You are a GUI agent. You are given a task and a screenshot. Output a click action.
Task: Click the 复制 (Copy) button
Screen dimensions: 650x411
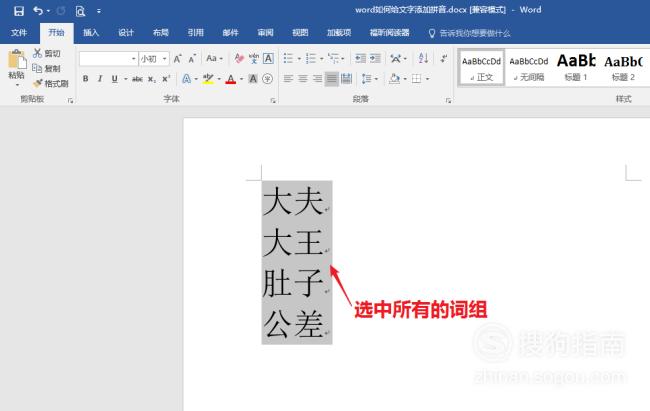50,69
